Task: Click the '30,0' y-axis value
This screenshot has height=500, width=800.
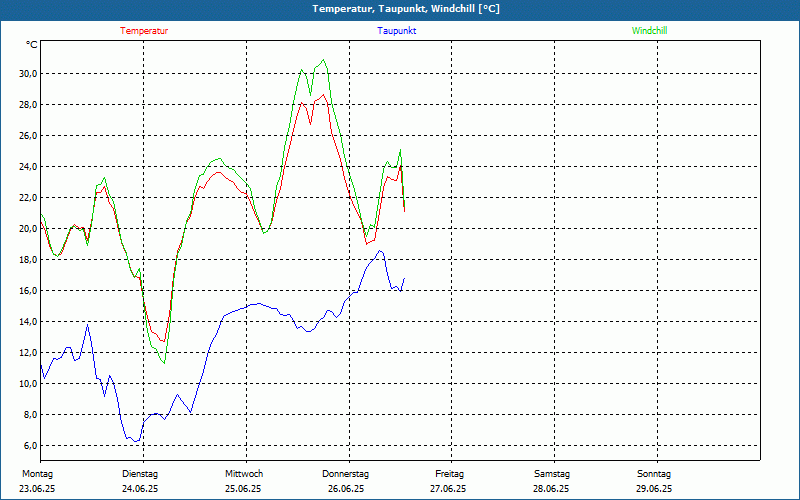Action: click(x=27, y=73)
